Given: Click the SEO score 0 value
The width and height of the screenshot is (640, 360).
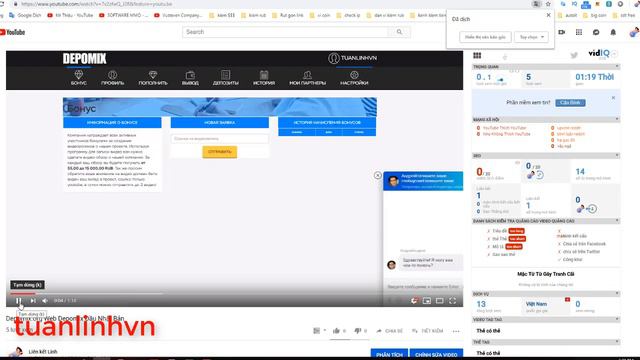Looking at the screenshot, I should point(479,172).
